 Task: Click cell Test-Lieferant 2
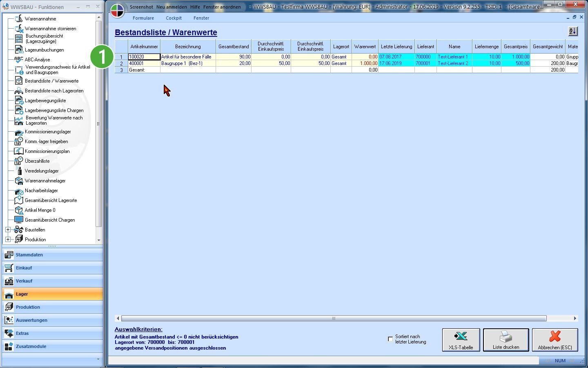454,63
